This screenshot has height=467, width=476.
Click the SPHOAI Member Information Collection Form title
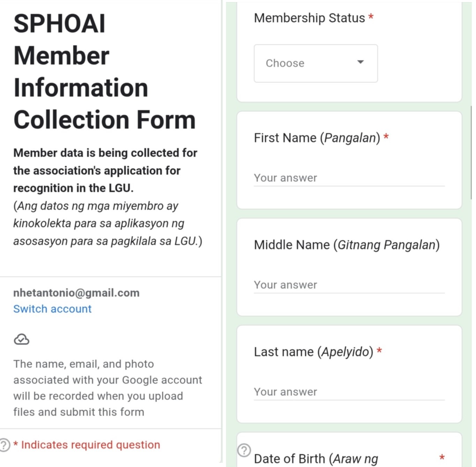point(104,71)
